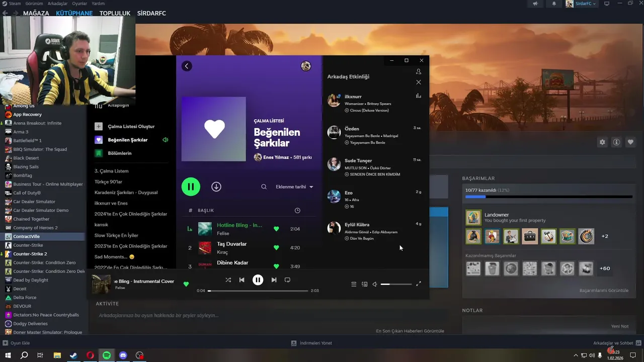
Task: Sort by the clock duration column icon
Action: [297, 210]
